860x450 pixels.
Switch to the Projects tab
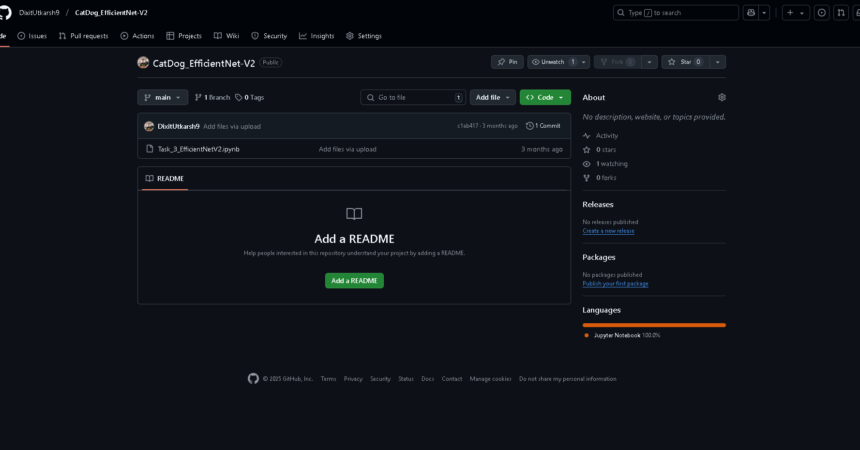[184, 36]
